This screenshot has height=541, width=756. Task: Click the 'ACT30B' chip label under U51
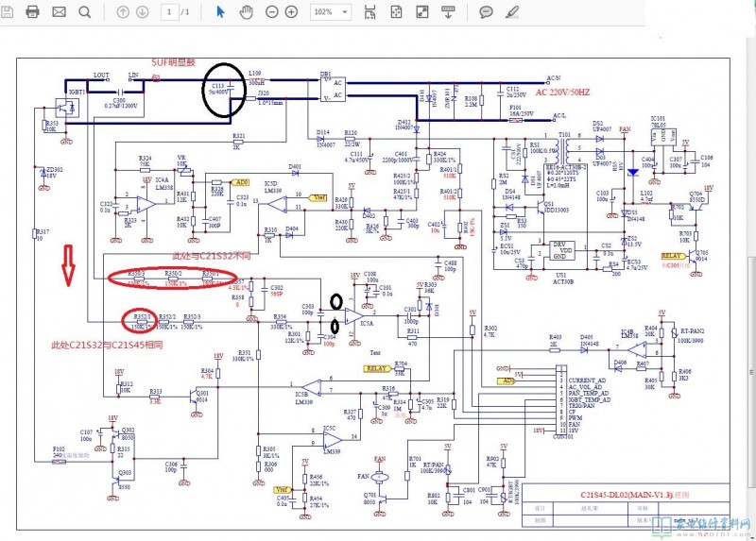pyautogui.click(x=562, y=281)
